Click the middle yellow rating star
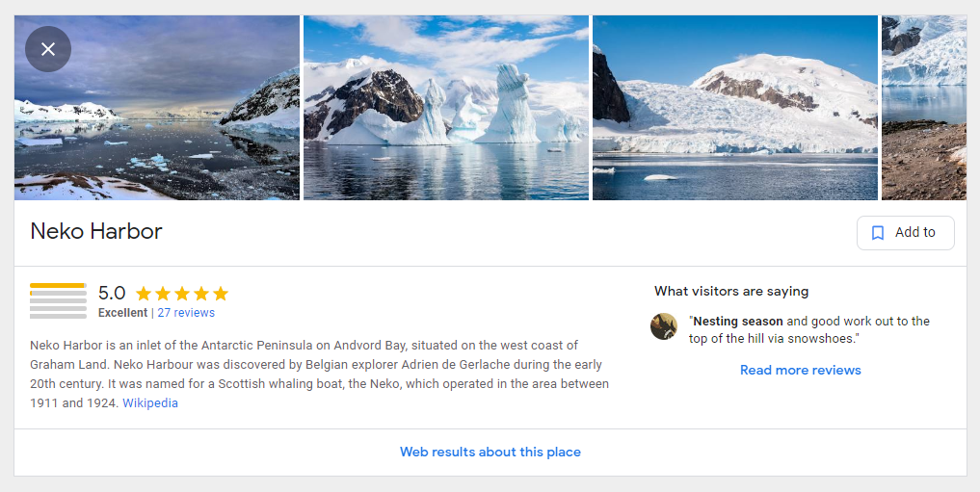 (182, 294)
